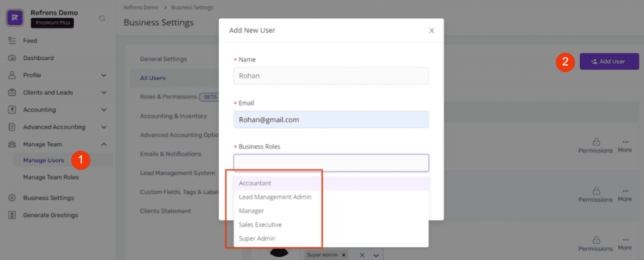
Task: Open the second row More menu
Action: click(625, 195)
